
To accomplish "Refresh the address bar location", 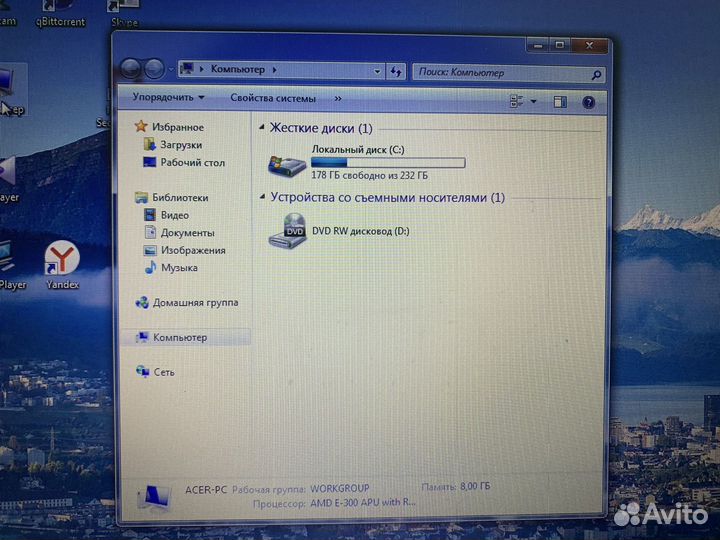I will 396,71.
